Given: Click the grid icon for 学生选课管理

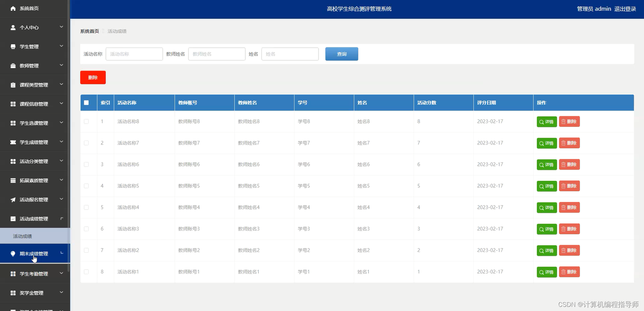Looking at the screenshot, I should pyautogui.click(x=13, y=123).
